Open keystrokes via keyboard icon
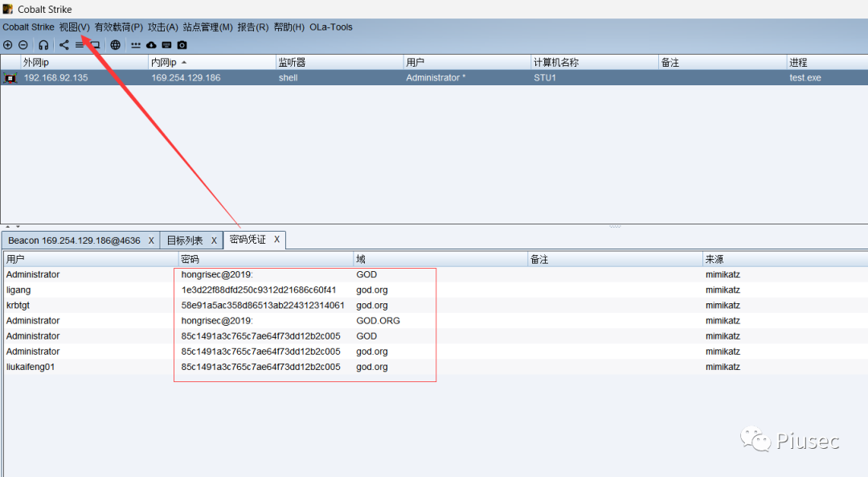 pyautogui.click(x=166, y=45)
